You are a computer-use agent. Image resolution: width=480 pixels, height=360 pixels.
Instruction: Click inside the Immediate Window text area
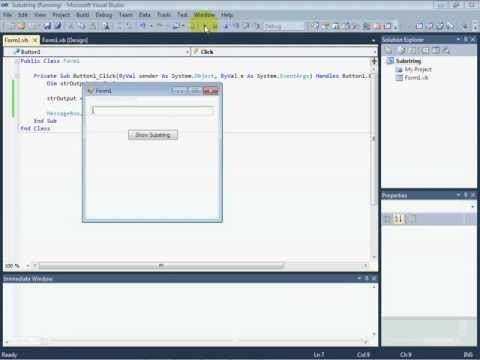187,310
